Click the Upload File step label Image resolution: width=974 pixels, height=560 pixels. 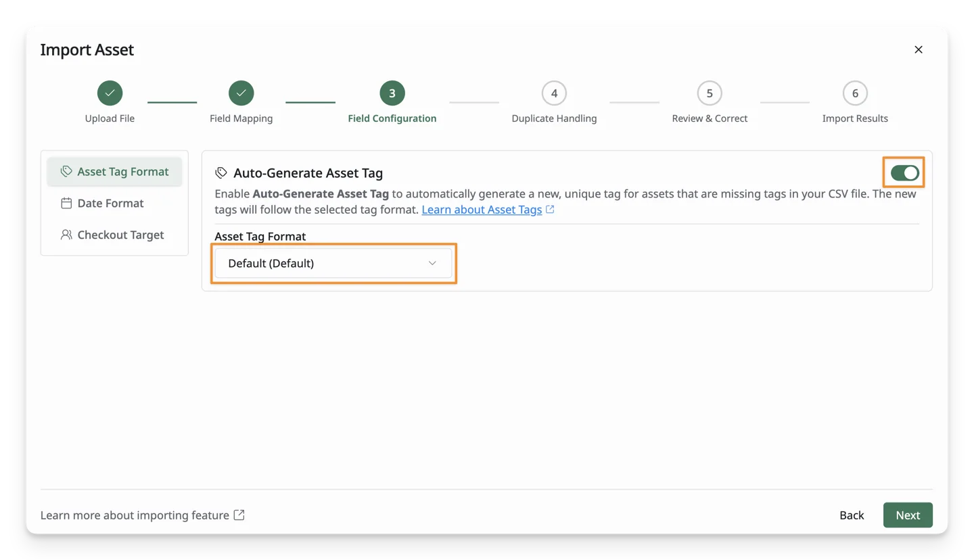click(x=110, y=118)
